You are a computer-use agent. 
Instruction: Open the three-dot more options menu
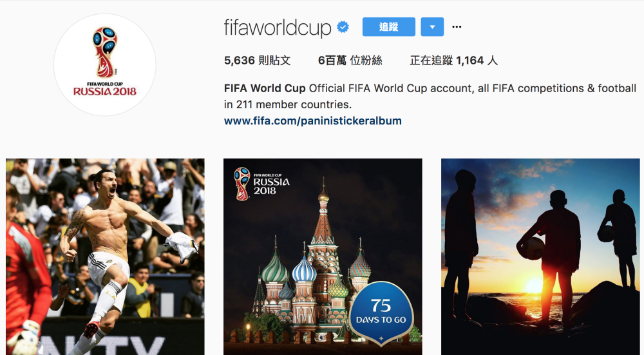click(457, 27)
